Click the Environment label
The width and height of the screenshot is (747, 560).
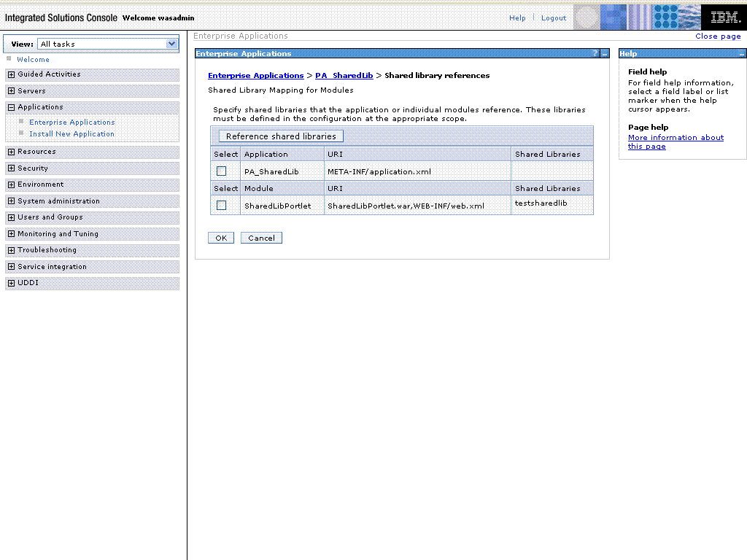pyautogui.click(x=41, y=184)
